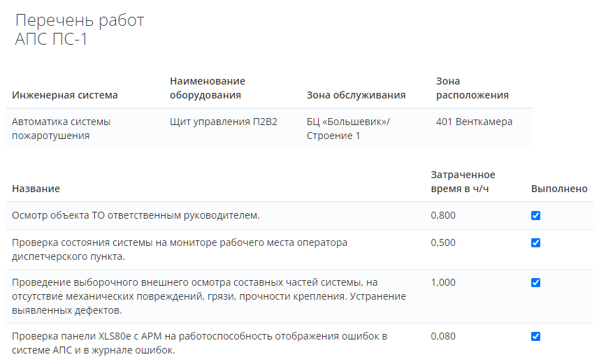
Task: Click the 'Инженерная система' column header
Action: [x=65, y=95]
